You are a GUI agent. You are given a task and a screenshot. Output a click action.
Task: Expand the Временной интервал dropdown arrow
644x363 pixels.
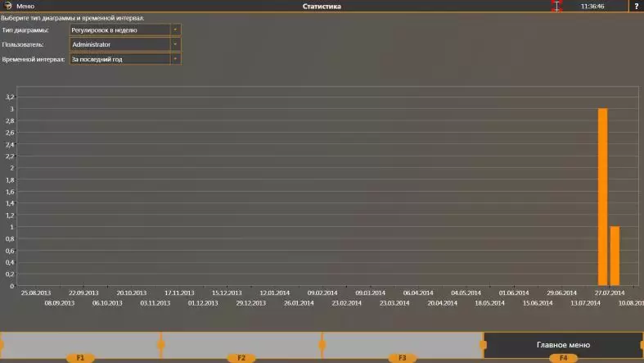pos(174,59)
